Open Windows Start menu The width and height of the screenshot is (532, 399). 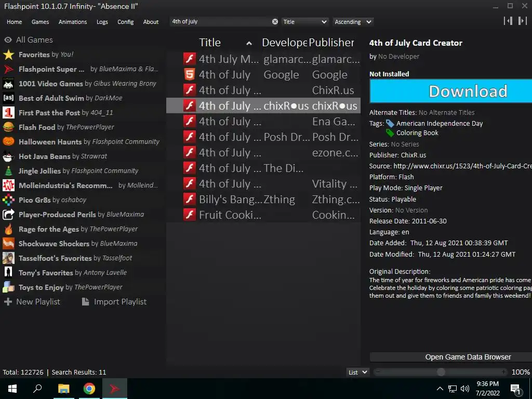(12, 389)
